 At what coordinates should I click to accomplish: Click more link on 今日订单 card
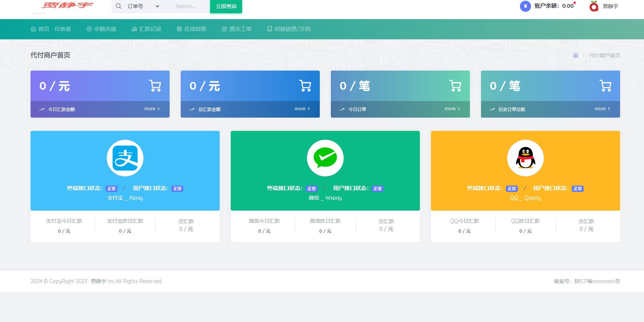click(x=452, y=109)
